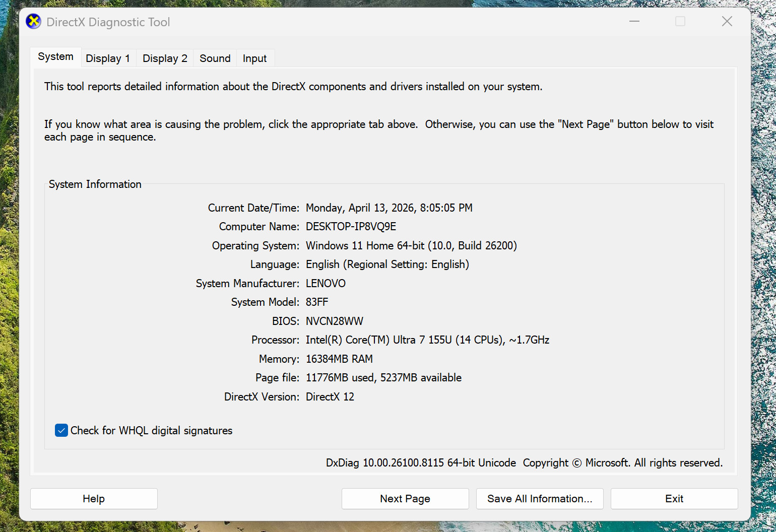The image size is (776, 532).
Task: Click the Current Date/Time label
Action: click(253, 208)
